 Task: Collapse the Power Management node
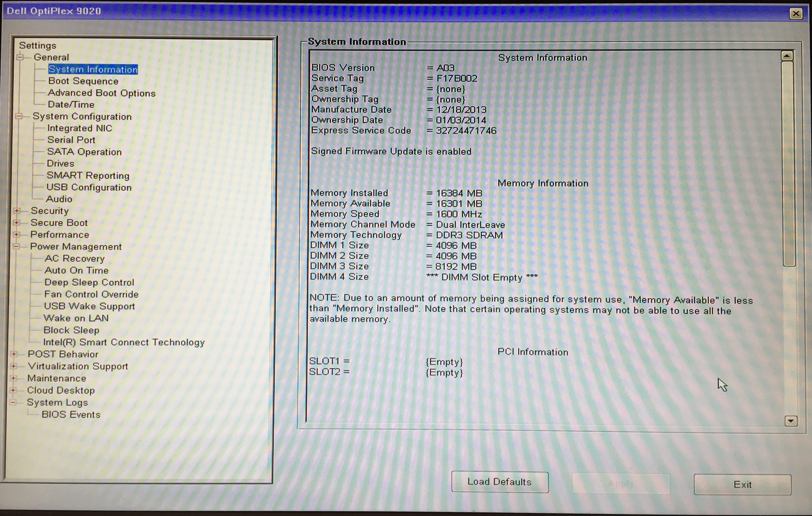[16, 246]
